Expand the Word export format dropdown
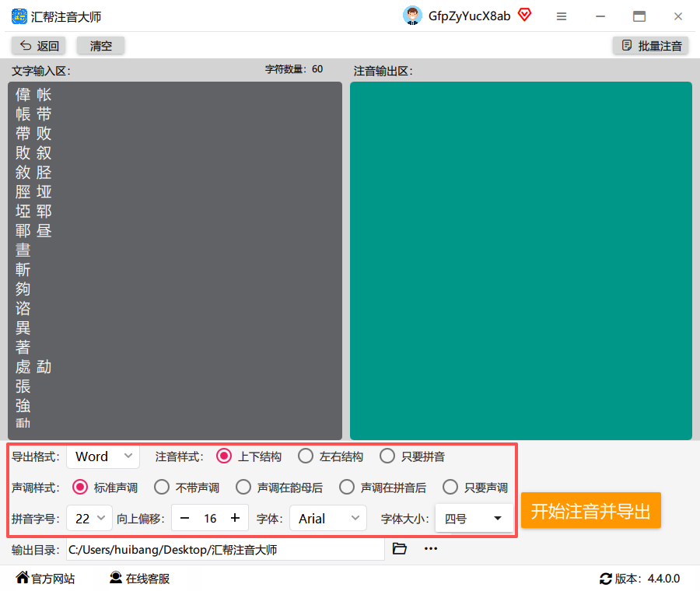This screenshot has height=591, width=700. click(x=103, y=456)
